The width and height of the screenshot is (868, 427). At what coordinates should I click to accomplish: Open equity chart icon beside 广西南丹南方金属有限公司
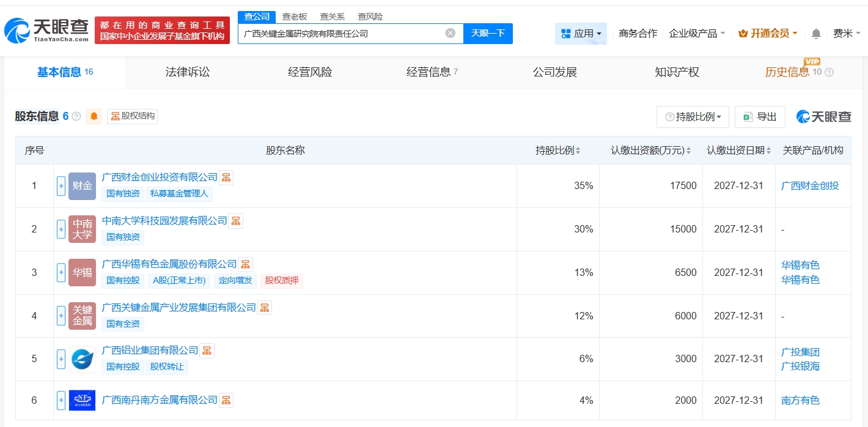[x=226, y=400]
